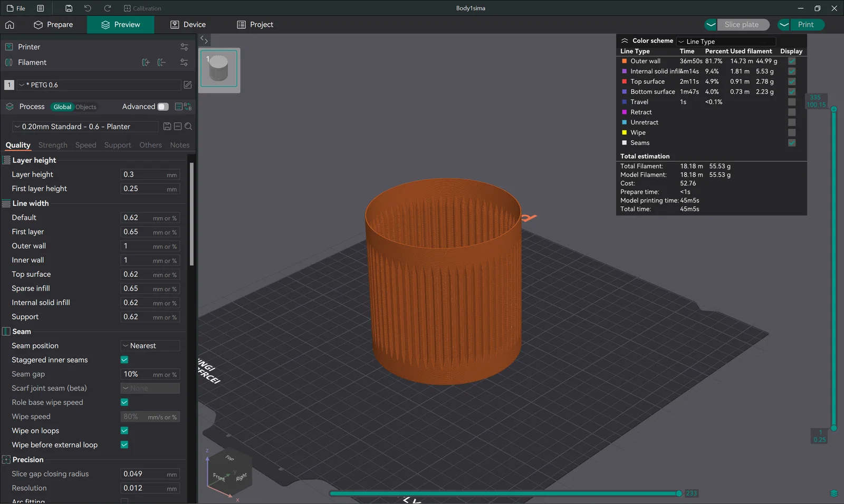Click the undo arrow icon
The height and width of the screenshot is (504, 844).
88,8
